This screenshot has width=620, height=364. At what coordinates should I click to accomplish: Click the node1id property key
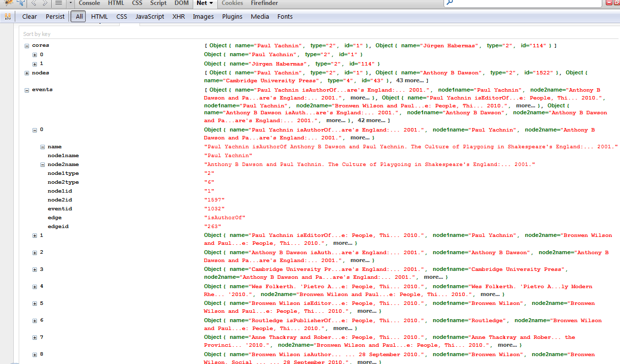click(60, 191)
